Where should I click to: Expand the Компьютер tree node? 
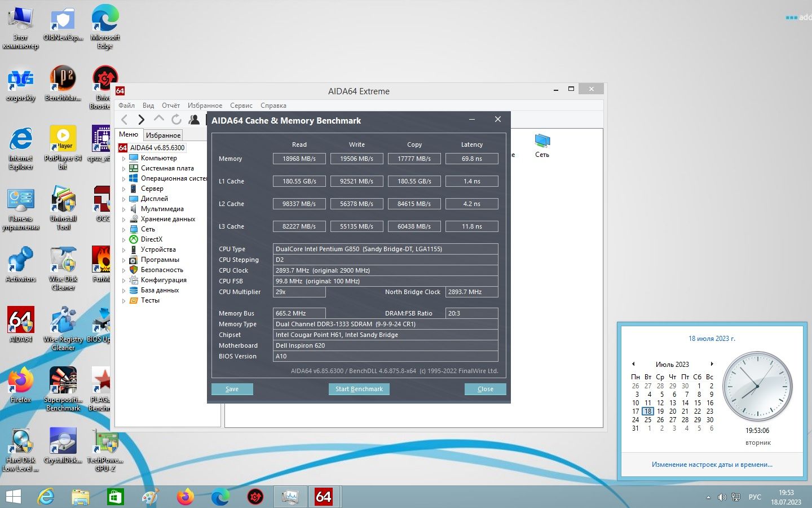click(123, 159)
